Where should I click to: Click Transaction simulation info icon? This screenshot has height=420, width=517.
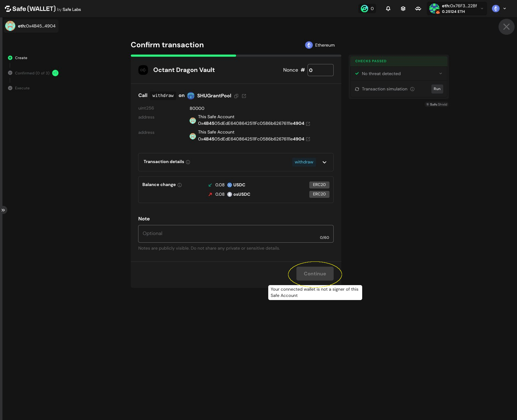coord(412,89)
